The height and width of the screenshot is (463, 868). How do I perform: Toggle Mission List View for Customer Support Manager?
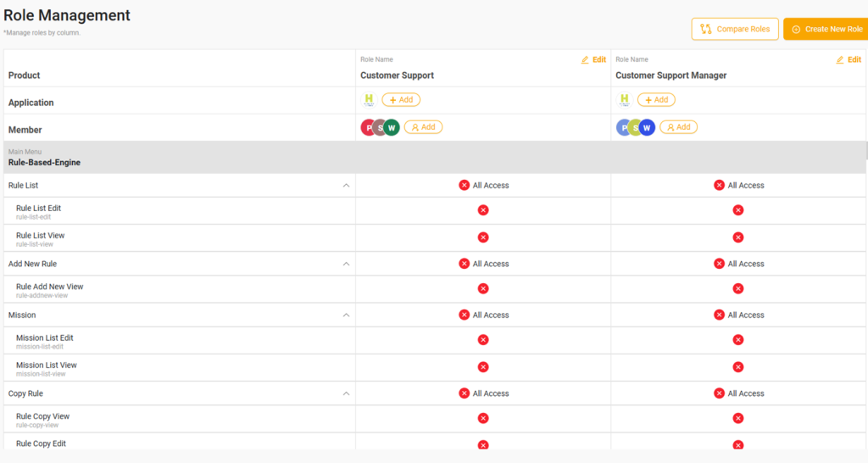click(738, 366)
